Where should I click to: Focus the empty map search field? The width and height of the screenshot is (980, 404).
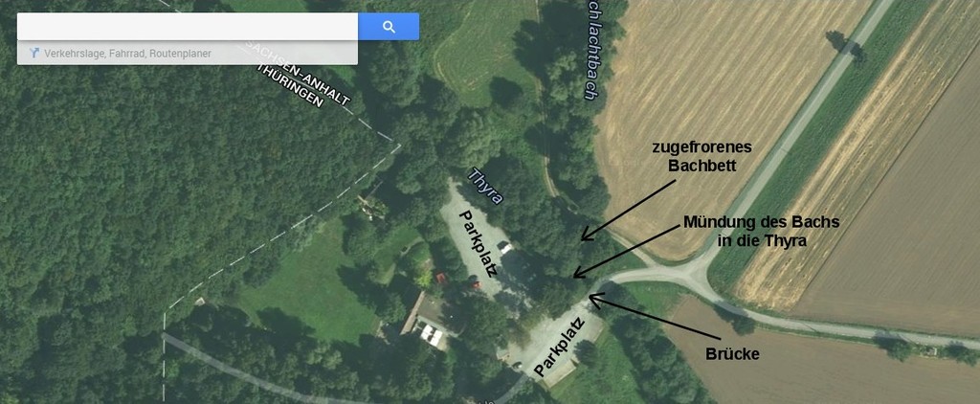188,26
